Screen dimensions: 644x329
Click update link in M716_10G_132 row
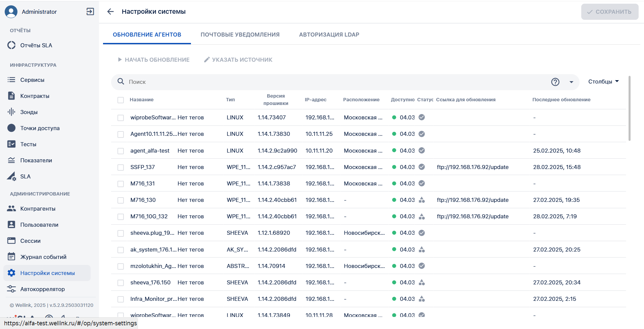473,216
